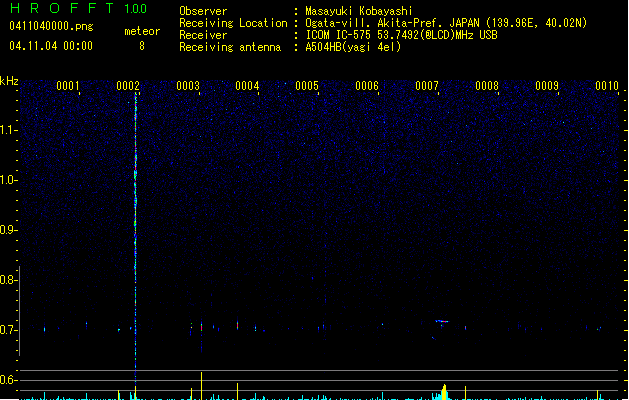
Task: Click the Observer field label
Action: pos(203,11)
